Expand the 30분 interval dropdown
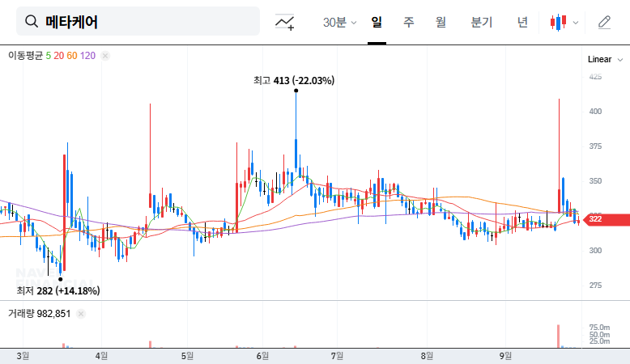The height and width of the screenshot is (364, 630). pyautogui.click(x=339, y=22)
